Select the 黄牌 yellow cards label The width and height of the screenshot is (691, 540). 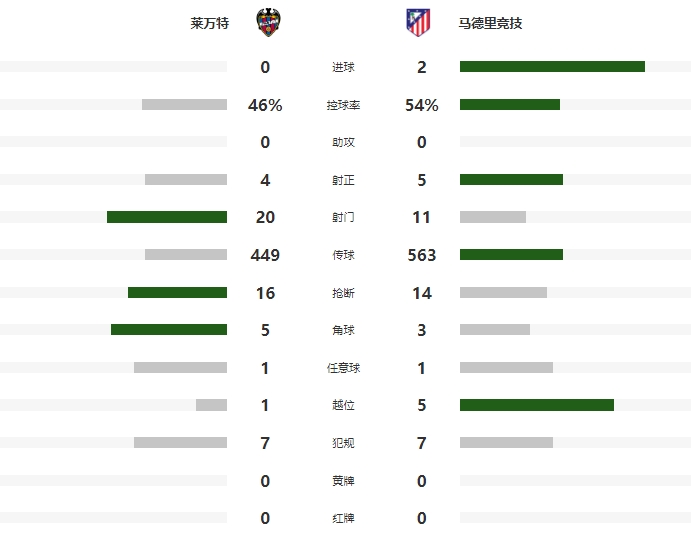pos(343,480)
